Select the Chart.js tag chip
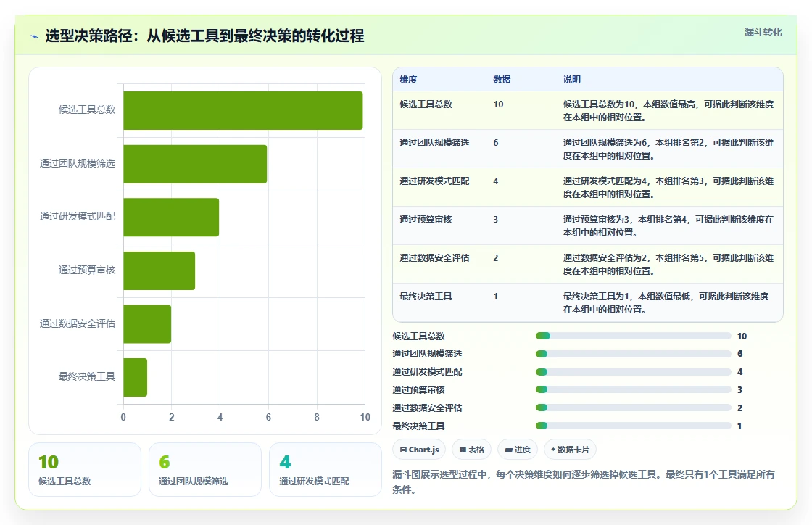This screenshot has height=525, width=812. (420, 450)
